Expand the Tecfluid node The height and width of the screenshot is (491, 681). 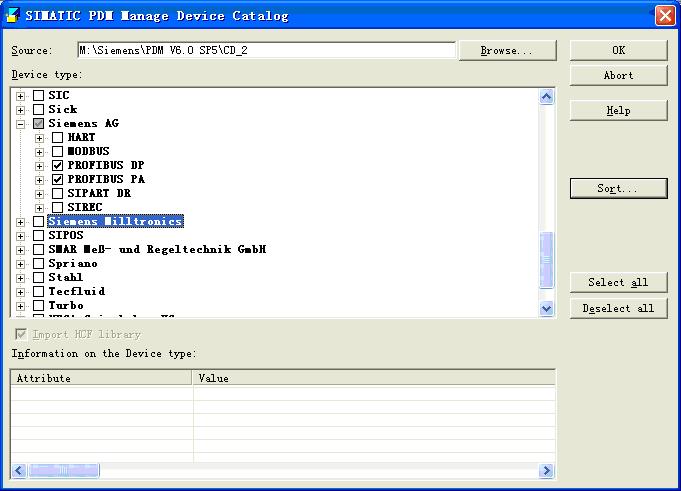(20, 292)
